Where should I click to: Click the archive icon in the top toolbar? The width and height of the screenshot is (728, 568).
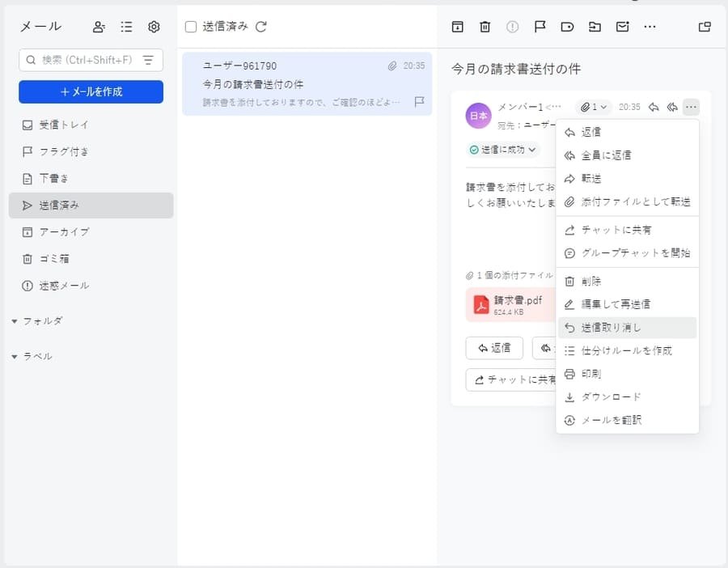(x=458, y=27)
